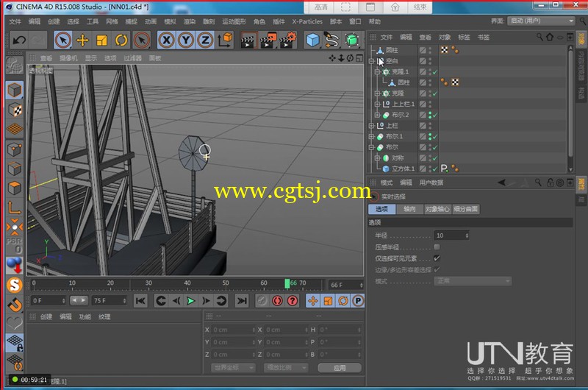This screenshot has height=390, width=588.
Task: Click the 75 F end frame field
Action: tap(109, 301)
